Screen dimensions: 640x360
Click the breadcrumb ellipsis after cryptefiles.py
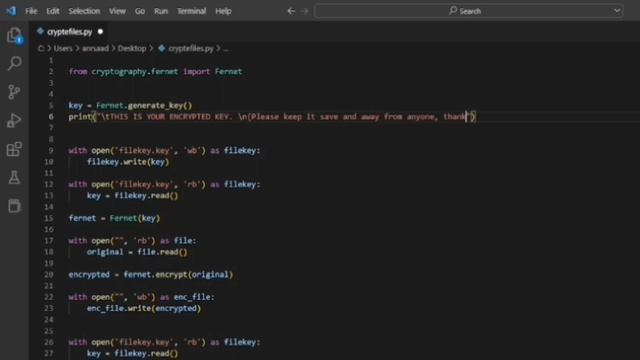pyautogui.click(x=226, y=49)
